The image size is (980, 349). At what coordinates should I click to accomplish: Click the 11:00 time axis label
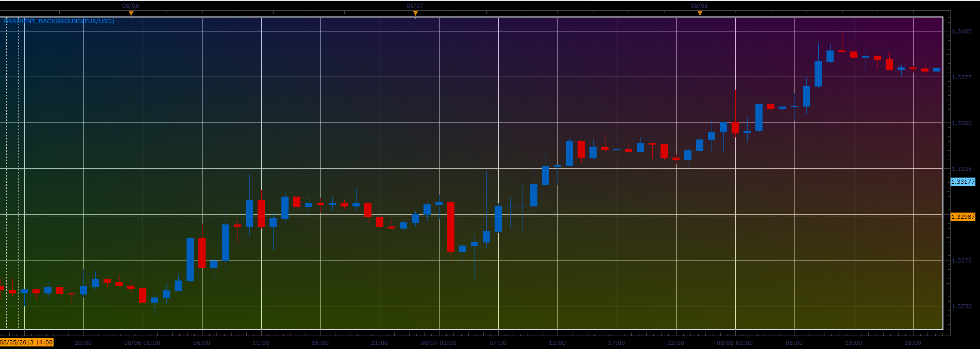pos(261,343)
